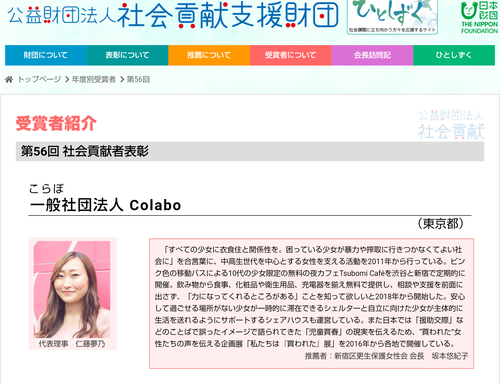Click the 第56回 breadcrumb entry

(138, 79)
